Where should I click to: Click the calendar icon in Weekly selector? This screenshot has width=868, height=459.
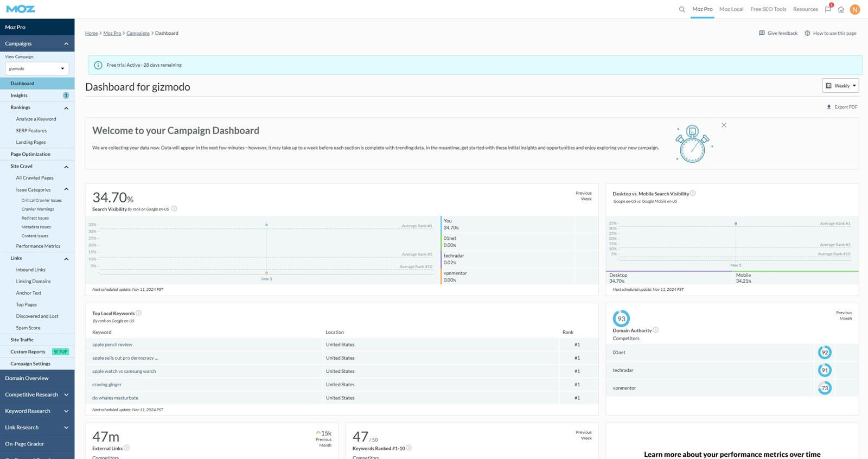(x=828, y=86)
